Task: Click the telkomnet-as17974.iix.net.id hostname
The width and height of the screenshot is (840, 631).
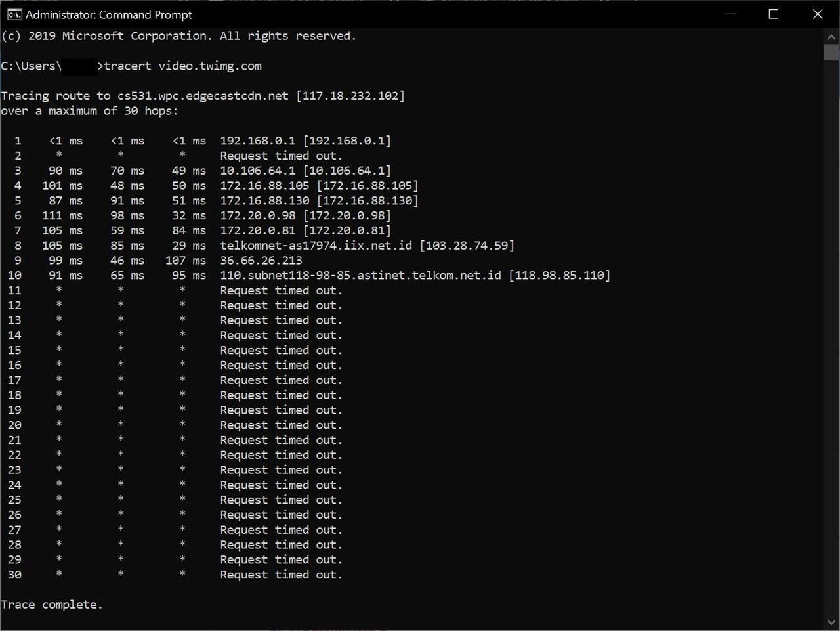Action: click(x=316, y=246)
